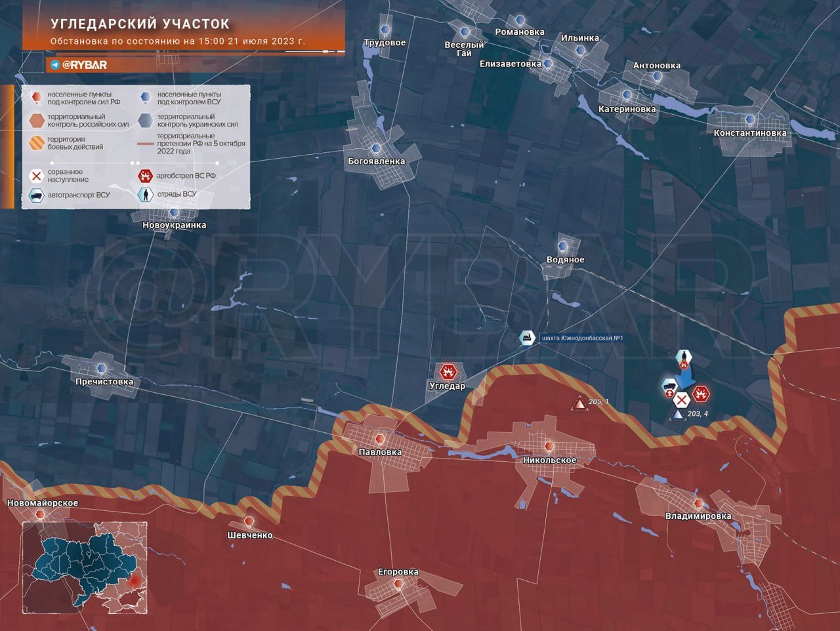This screenshot has height=631, width=840.
Task: Click the combat zone striped hexagon in legend
Action: (37, 143)
